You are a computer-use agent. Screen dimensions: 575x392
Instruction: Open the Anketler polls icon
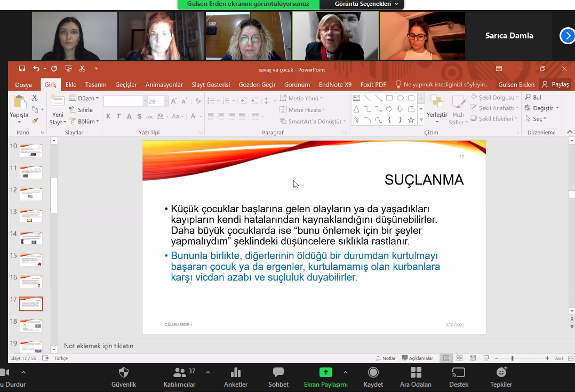(235, 372)
